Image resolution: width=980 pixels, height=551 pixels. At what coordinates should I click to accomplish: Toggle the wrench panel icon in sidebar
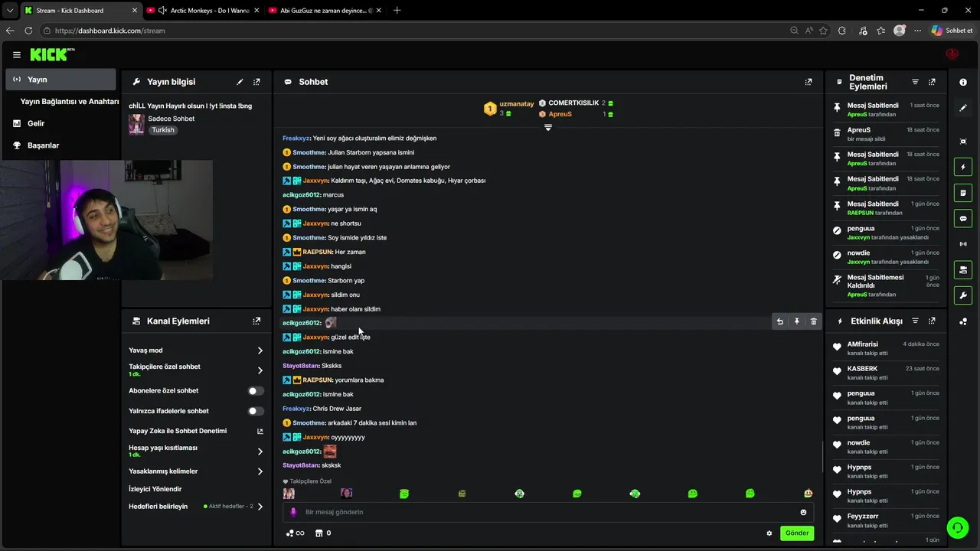point(963,295)
